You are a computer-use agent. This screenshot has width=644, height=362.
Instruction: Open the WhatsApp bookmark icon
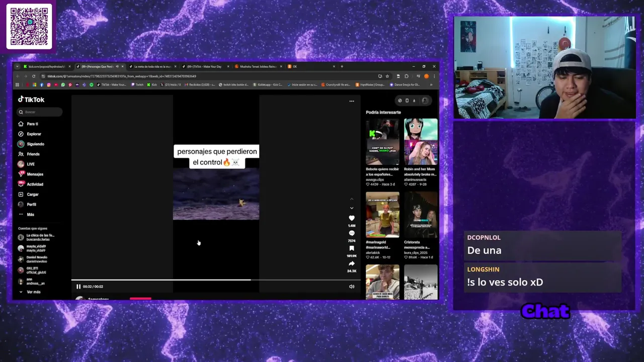(x=63, y=84)
